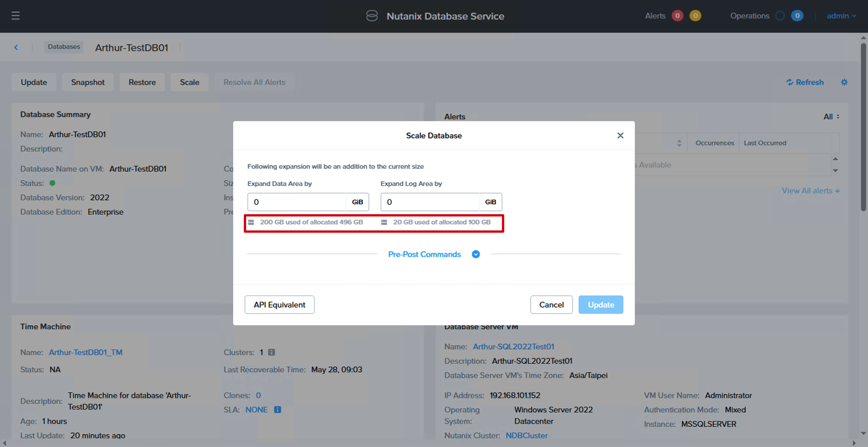Expand the Pre-Post Commands section
The height and width of the screenshot is (447, 868).
[x=476, y=254]
